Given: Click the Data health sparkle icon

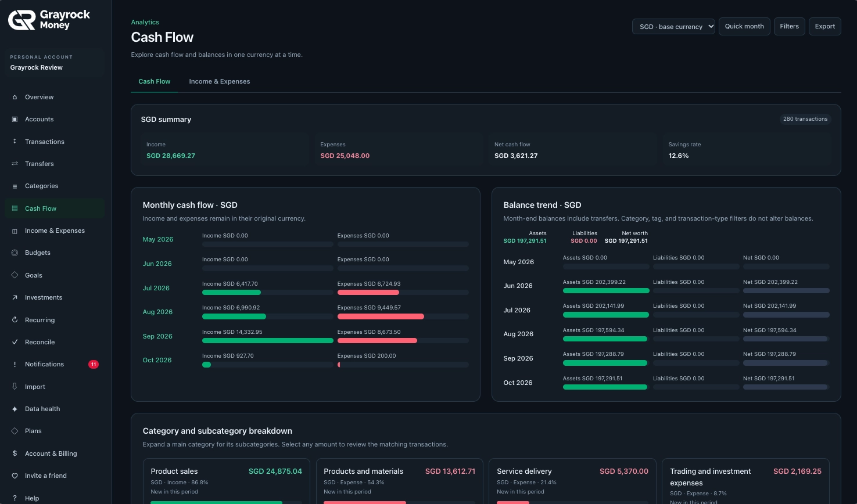Looking at the screenshot, I should (15, 409).
